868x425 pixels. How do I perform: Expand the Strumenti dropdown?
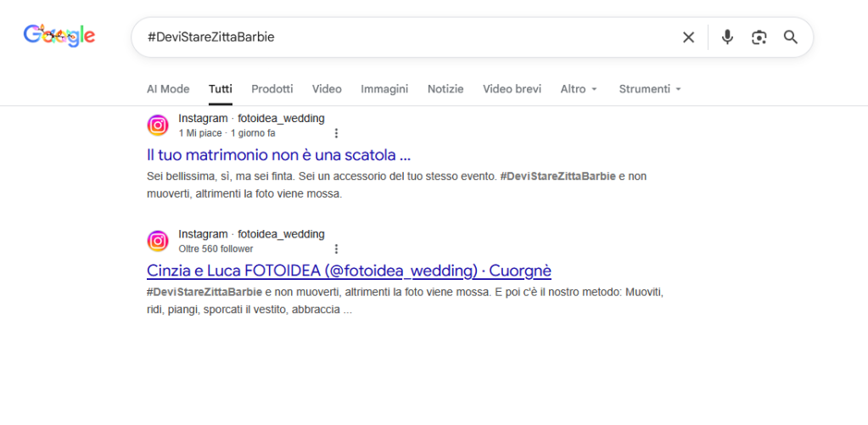(650, 89)
